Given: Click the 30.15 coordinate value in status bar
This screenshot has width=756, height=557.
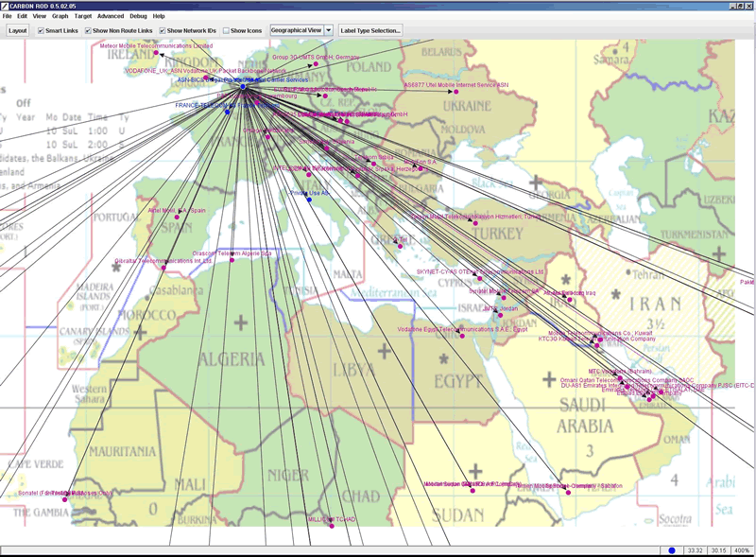Looking at the screenshot, I should pos(718,550).
